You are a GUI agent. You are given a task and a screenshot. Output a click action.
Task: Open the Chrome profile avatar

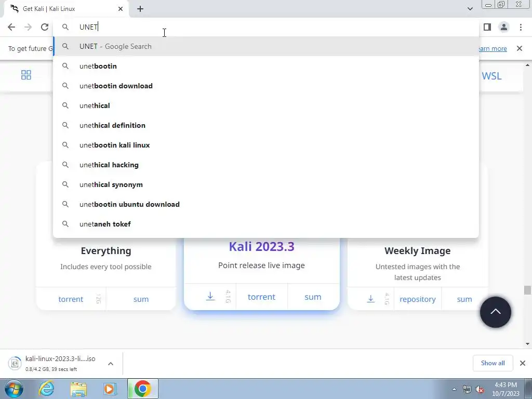tap(504, 27)
